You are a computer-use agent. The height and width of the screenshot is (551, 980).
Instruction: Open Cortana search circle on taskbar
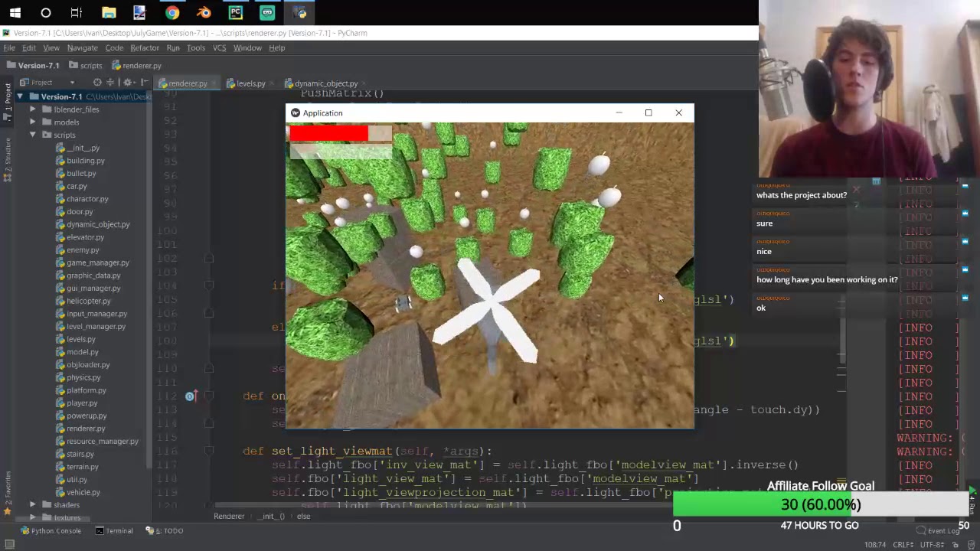click(46, 12)
